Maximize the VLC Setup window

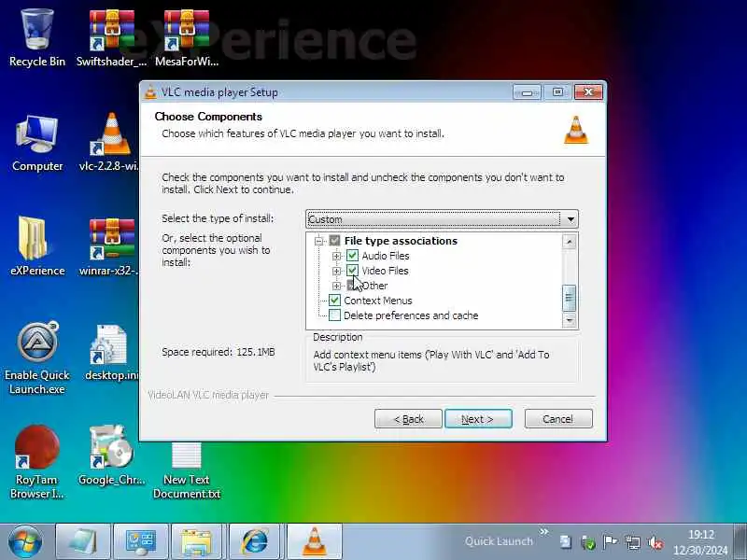[557, 91]
